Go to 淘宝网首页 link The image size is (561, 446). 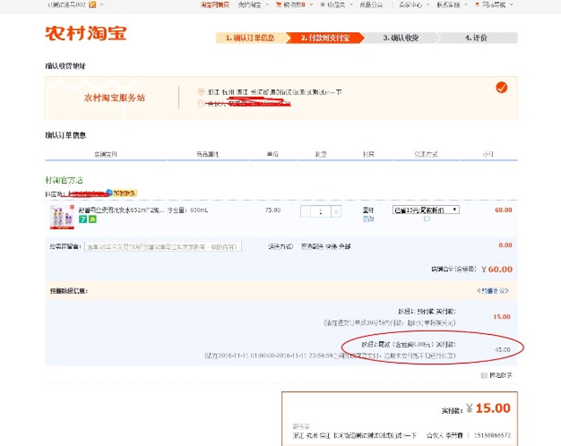(x=215, y=5)
